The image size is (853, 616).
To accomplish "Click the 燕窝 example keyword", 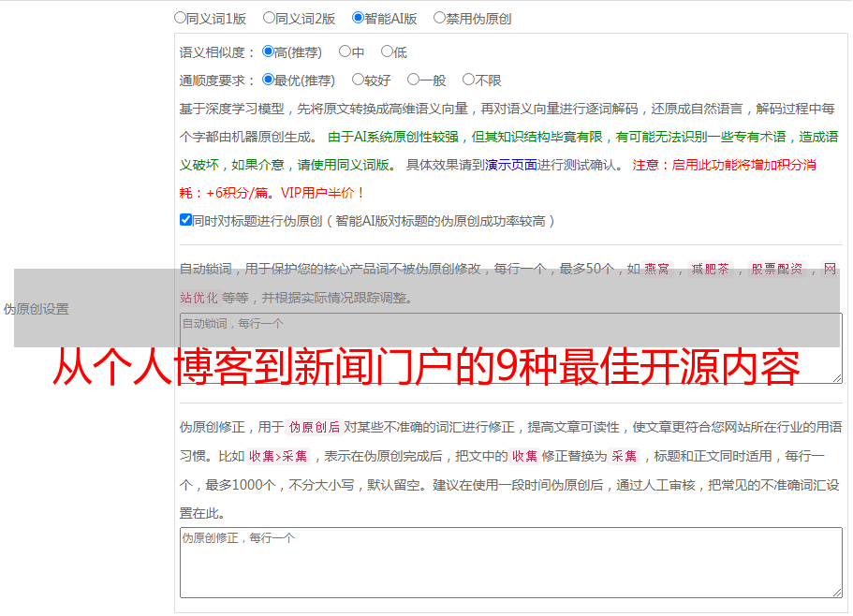I will pyautogui.click(x=656, y=269).
